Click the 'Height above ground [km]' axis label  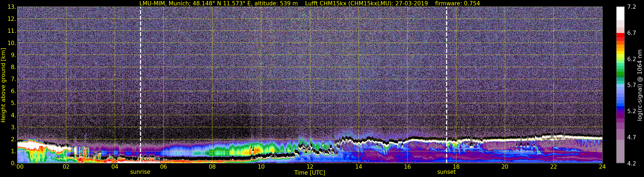pyautogui.click(x=3, y=85)
